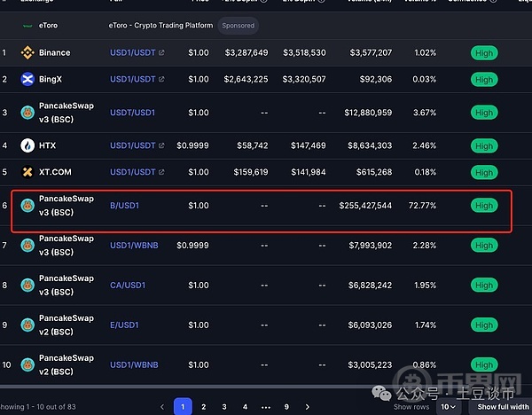Click PancakeSwap logo in E/USD1 row
Screen dimensions: 532x415
(x=27, y=325)
